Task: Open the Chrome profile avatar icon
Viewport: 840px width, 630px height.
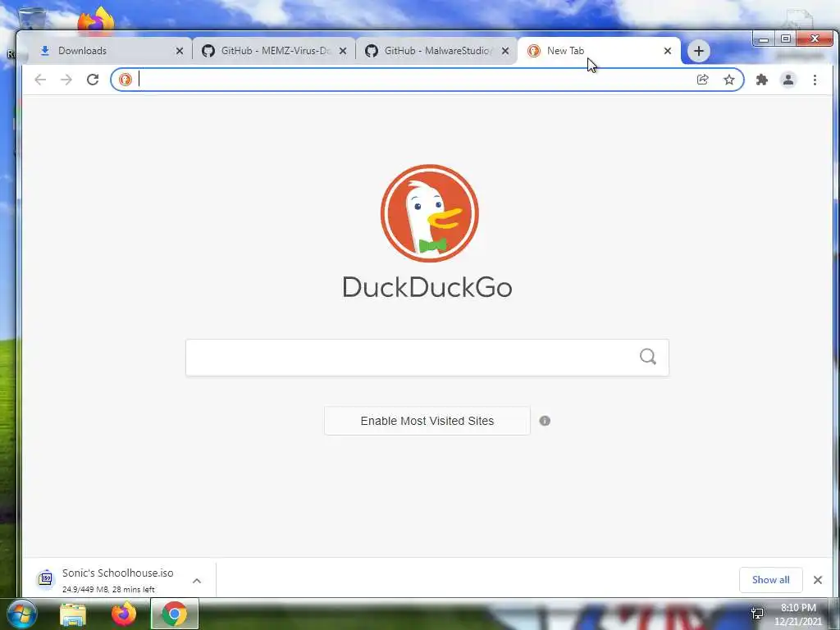Action: pos(788,80)
